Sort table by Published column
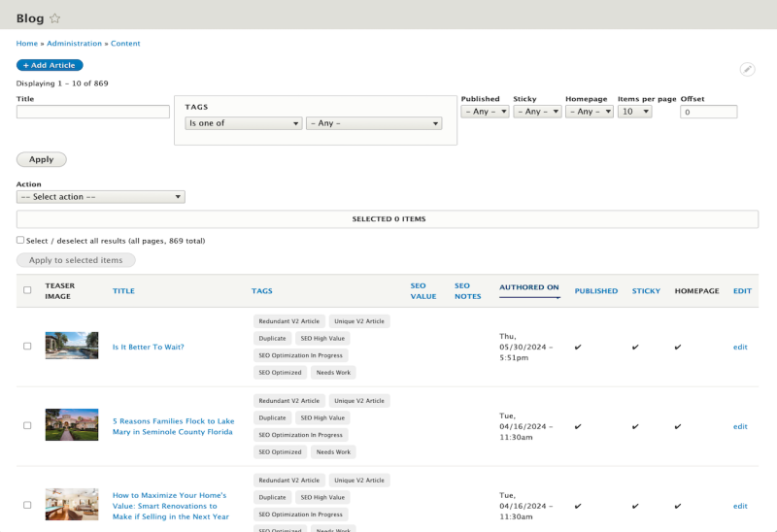Screen dimensions: 777x532 point(596,291)
